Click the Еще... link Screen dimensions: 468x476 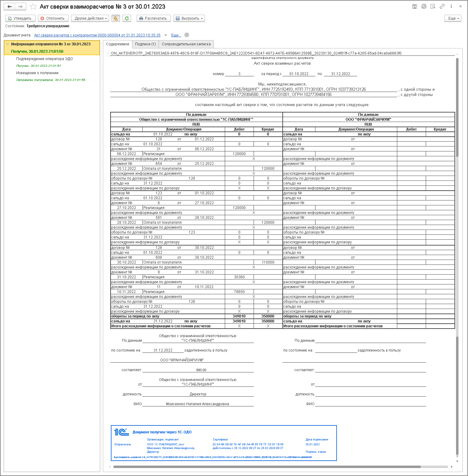tap(176, 35)
